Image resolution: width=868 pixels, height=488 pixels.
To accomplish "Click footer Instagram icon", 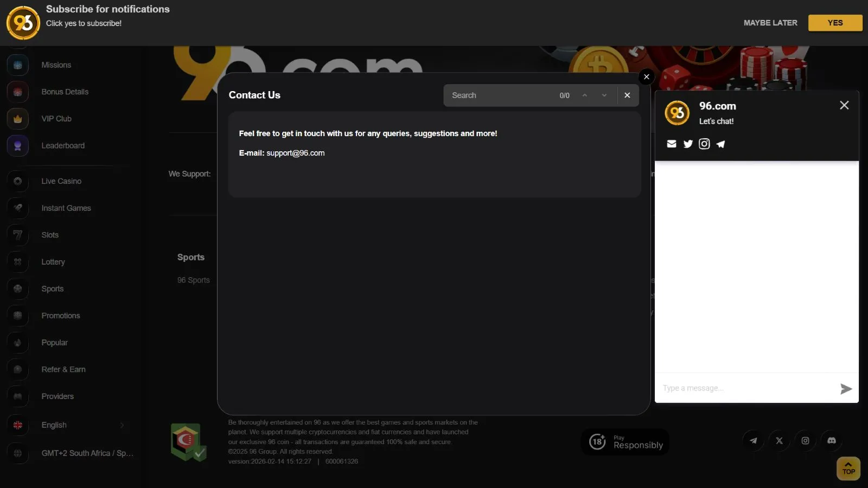I will pyautogui.click(x=805, y=441).
